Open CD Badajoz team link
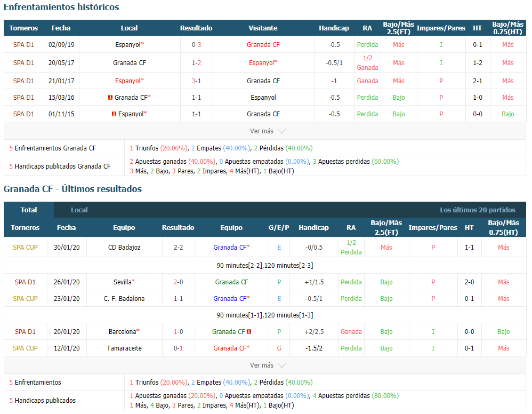Image resolution: width=532 pixels, height=414 pixels. tap(124, 248)
